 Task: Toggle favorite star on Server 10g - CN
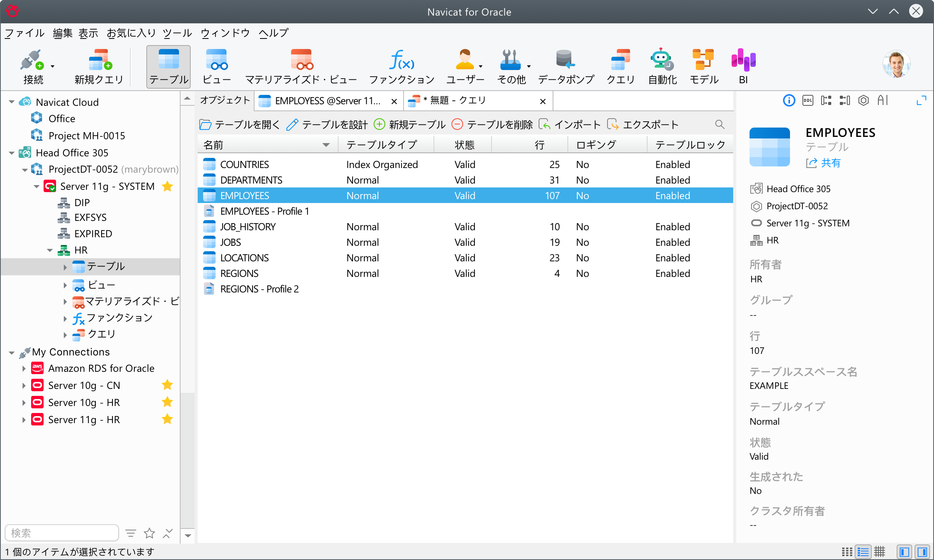(167, 385)
